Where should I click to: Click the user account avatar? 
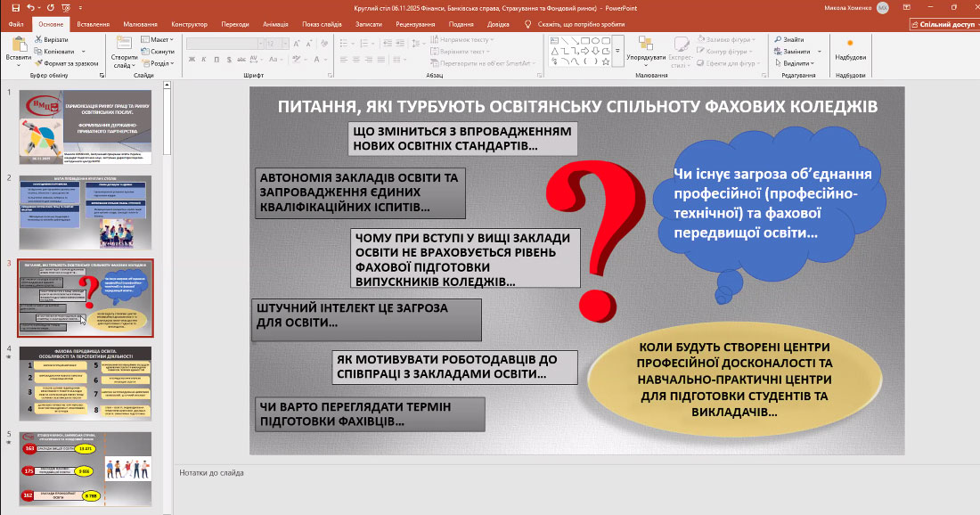[882, 7]
